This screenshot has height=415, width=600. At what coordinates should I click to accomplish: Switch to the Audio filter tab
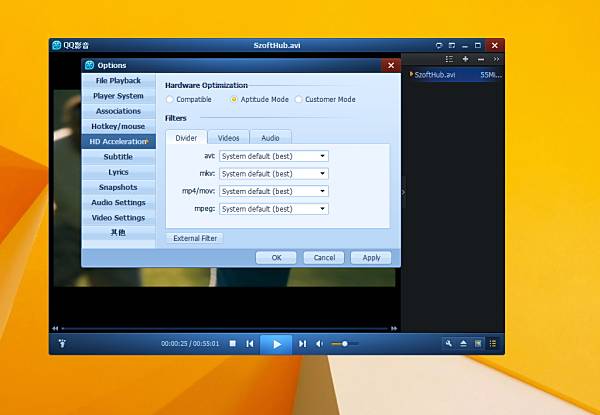click(x=270, y=138)
